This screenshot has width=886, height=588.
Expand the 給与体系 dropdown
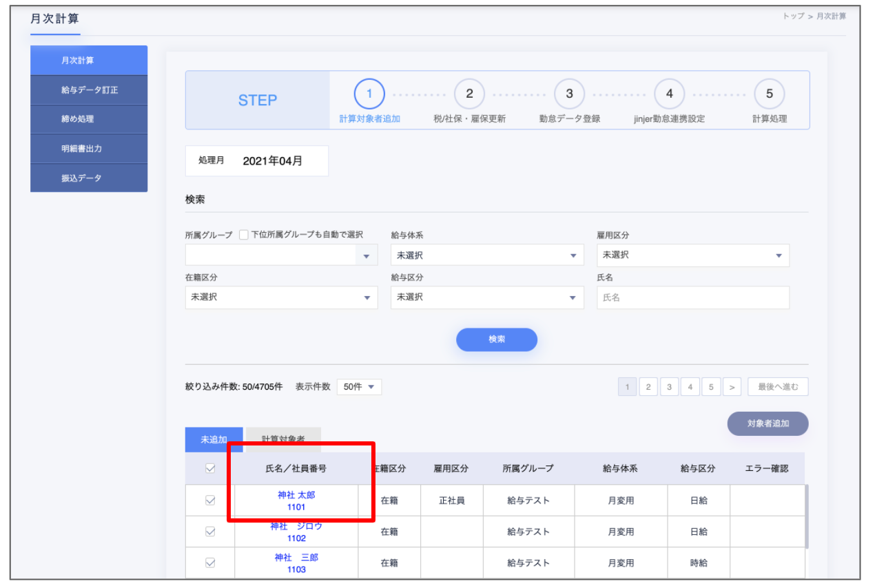[x=486, y=255]
